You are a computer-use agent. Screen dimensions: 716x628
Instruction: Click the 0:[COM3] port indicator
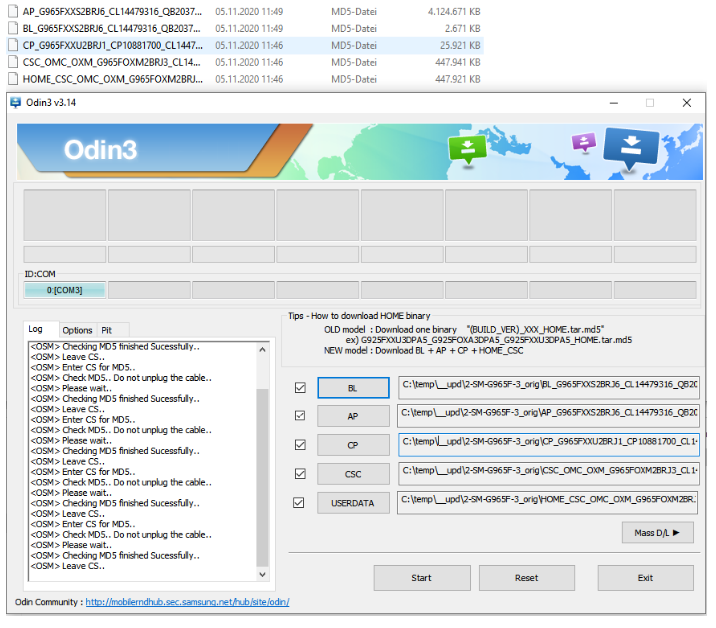point(64,290)
